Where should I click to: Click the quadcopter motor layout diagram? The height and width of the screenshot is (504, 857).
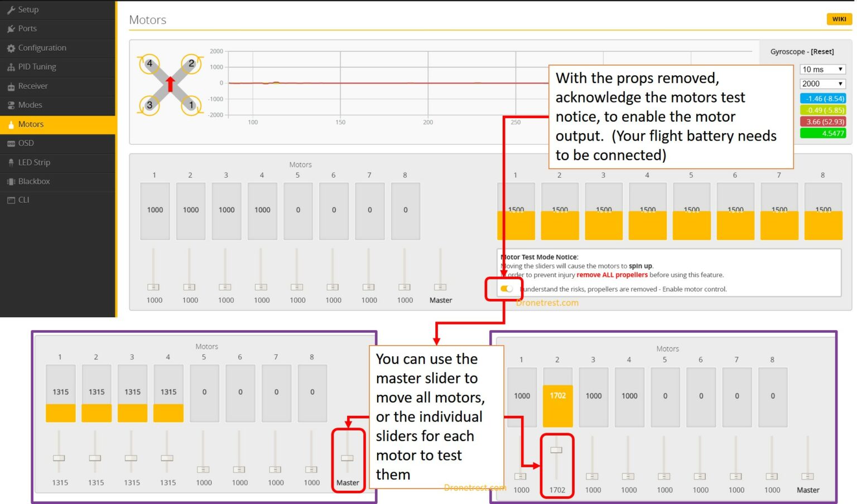point(170,84)
